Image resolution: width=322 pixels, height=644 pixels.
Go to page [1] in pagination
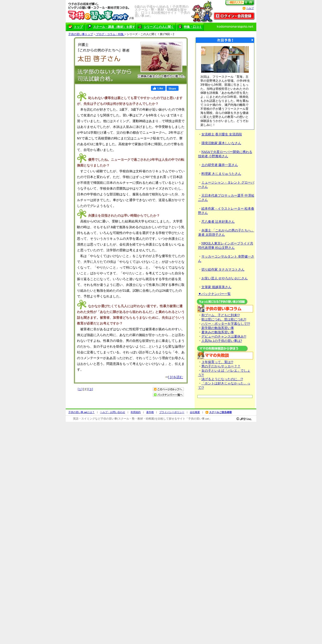click(80, 389)
